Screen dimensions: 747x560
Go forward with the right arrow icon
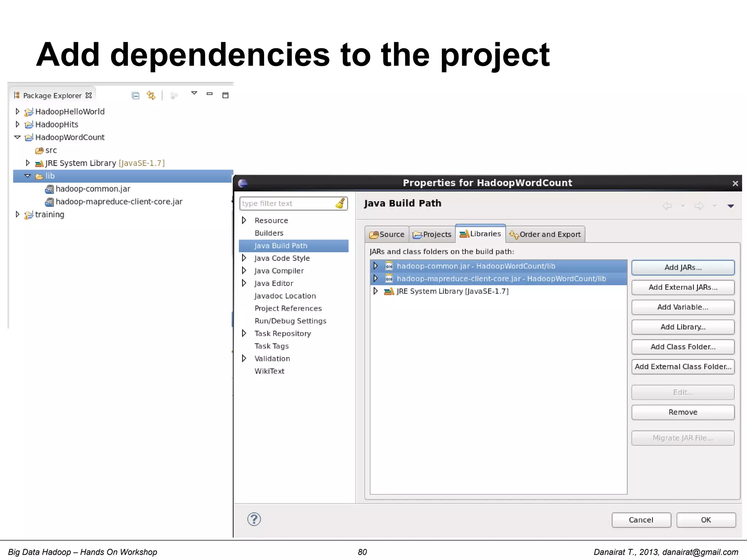(x=699, y=206)
